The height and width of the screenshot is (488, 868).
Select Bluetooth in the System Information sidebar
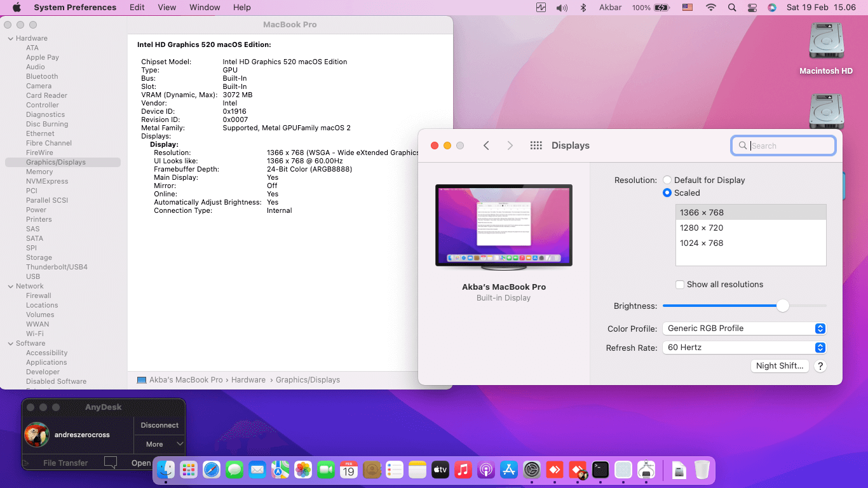[x=42, y=76]
